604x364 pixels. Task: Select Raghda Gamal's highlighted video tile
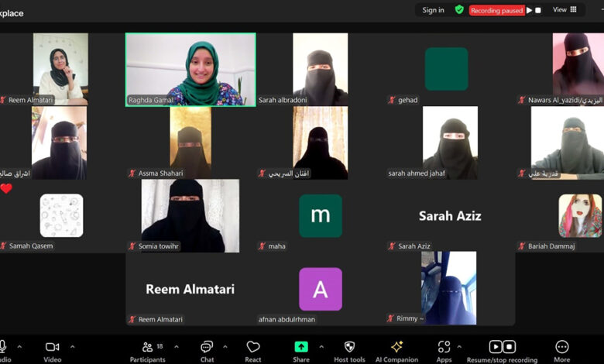tap(190, 70)
